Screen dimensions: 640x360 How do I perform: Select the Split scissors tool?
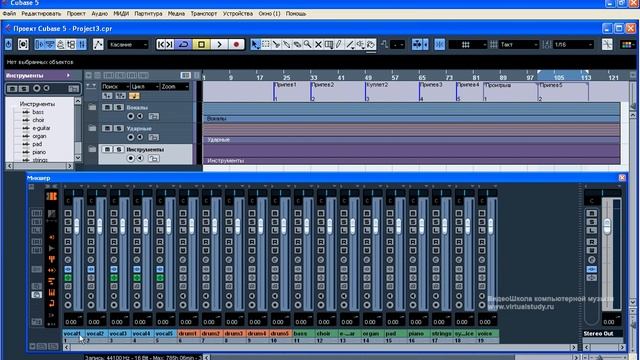pos(276,44)
